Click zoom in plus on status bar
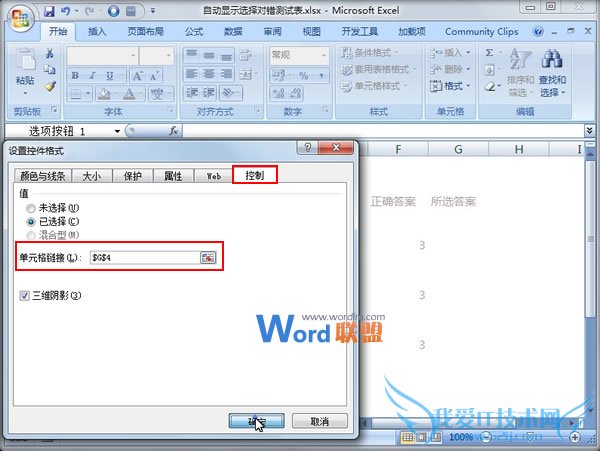Image resolution: width=600 pixels, height=451 pixels. 574,437
